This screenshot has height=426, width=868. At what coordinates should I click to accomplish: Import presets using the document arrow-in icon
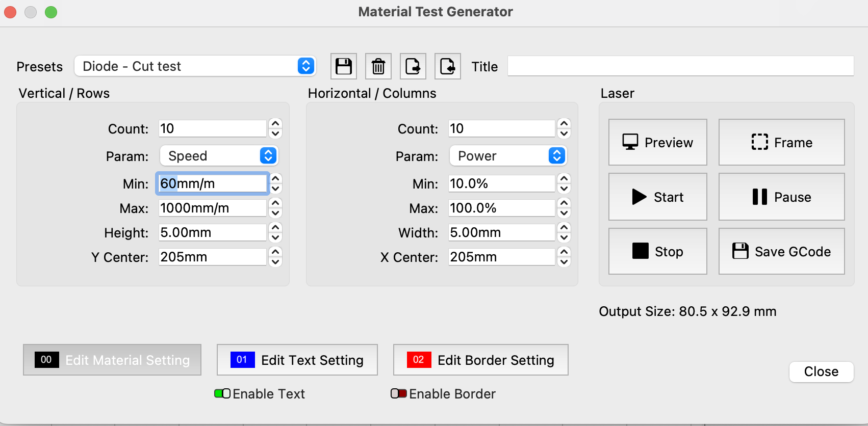(448, 66)
